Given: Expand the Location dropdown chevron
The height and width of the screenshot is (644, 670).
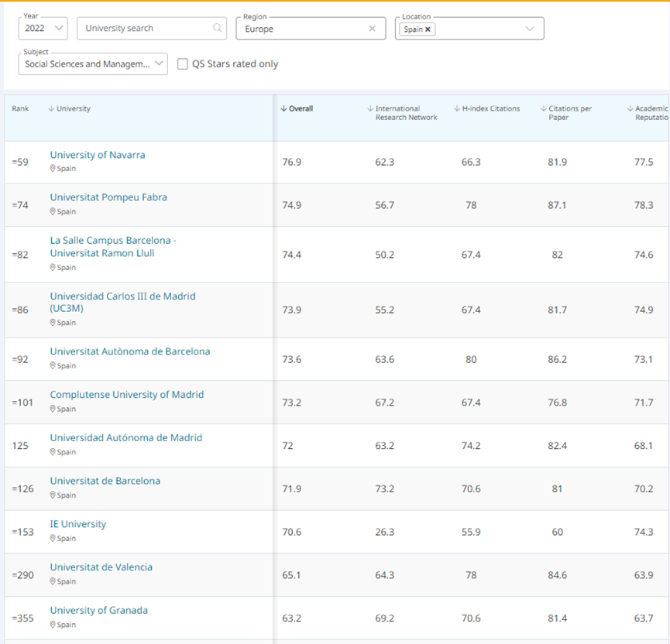Looking at the screenshot, I should [x=530, y=29].
